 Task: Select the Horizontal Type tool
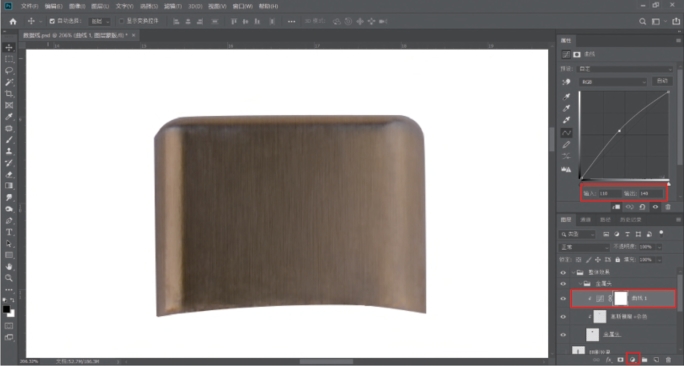coord(9,232)
